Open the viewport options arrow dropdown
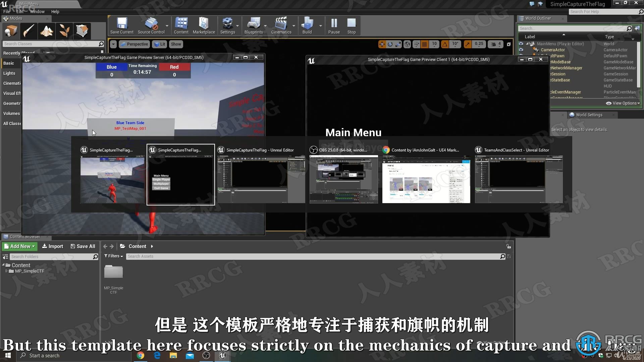 coord(113,44)
